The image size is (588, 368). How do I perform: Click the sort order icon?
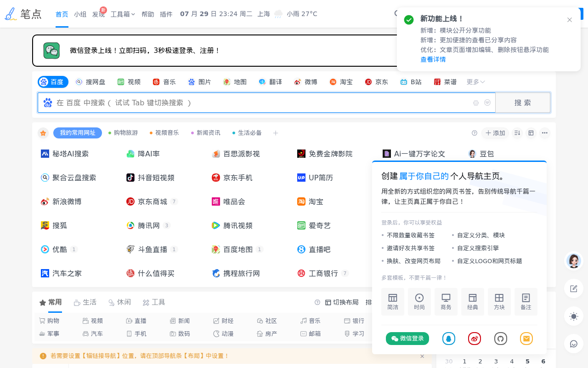pos(517,133)
